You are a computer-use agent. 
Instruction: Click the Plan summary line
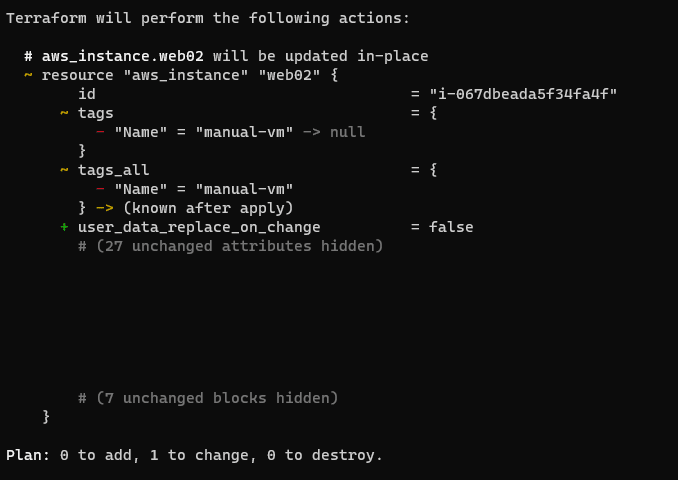[x=194, y=455]
